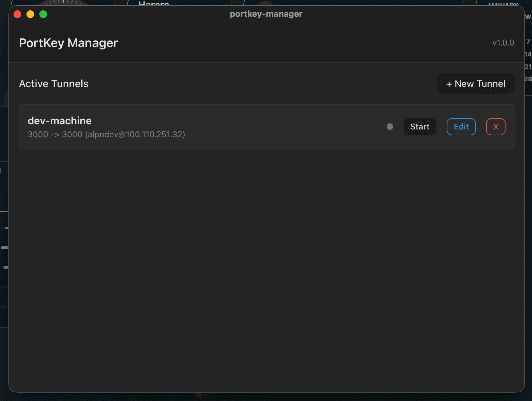Image resolution: width=532 pixels, height=401 pixels.
Task: Click date 21 in the background calendar
Action: (x=528, y=67)
